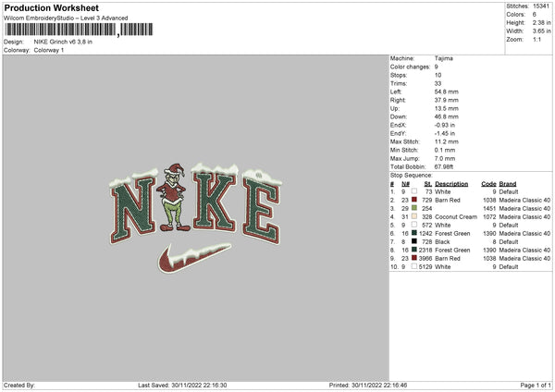The width and height of the screenshot is (555, 392).
Task: Click the 'Color changes:' label
Action: tap(410, 67)
